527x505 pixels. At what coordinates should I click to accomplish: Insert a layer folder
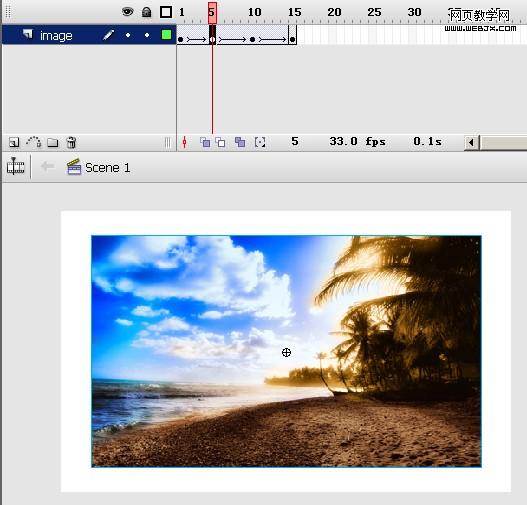(x=52, y=142)
